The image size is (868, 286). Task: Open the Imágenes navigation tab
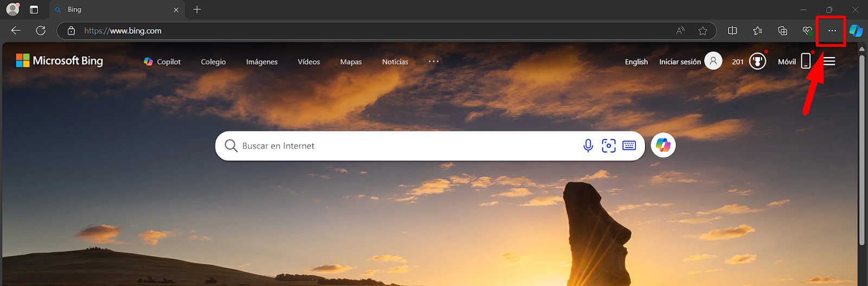point(261,62)
